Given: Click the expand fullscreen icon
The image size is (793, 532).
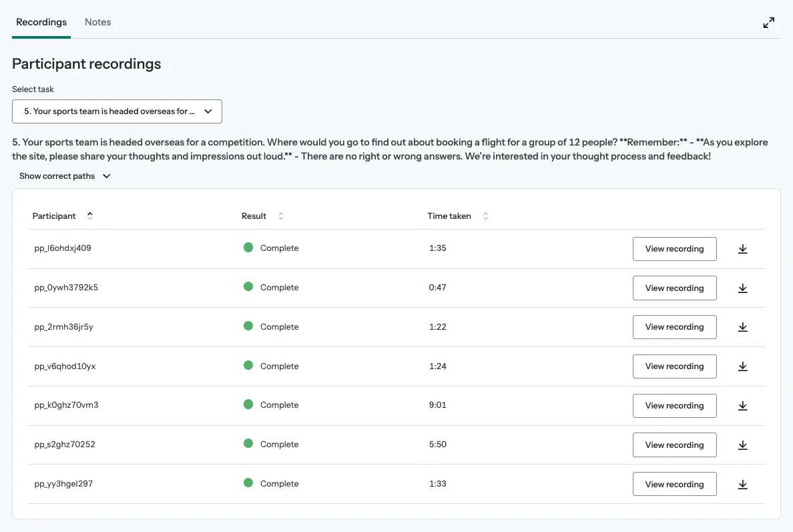Looking at the screenshot, I should [x=769, y=23].
